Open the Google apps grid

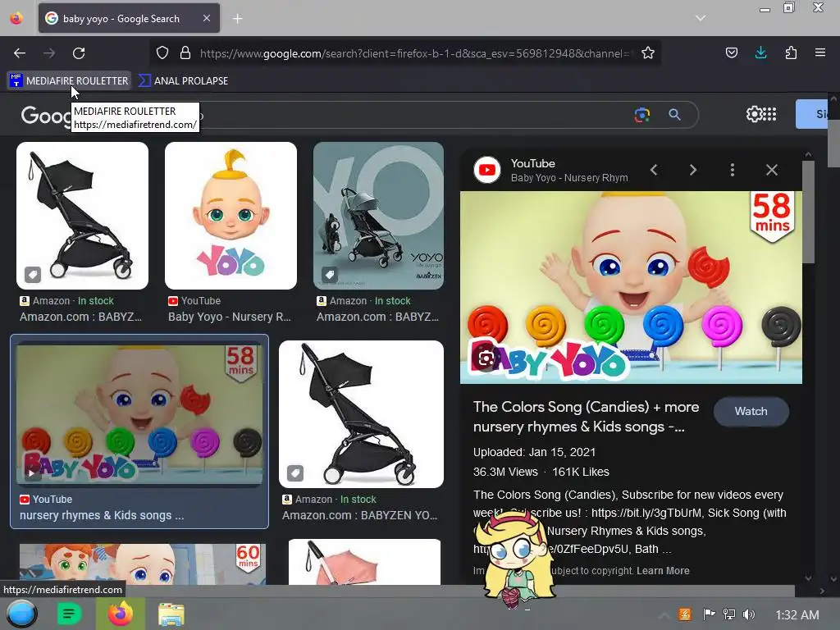(x=769, y=114)
